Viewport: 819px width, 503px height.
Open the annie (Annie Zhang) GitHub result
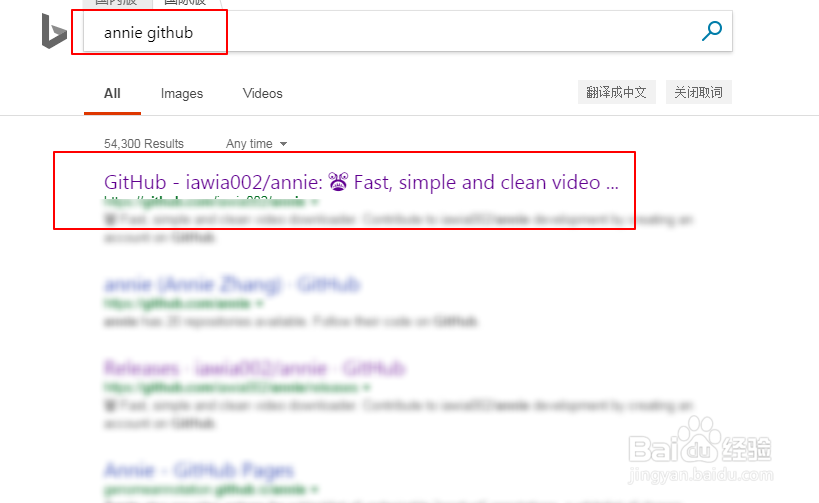[232, 285]
